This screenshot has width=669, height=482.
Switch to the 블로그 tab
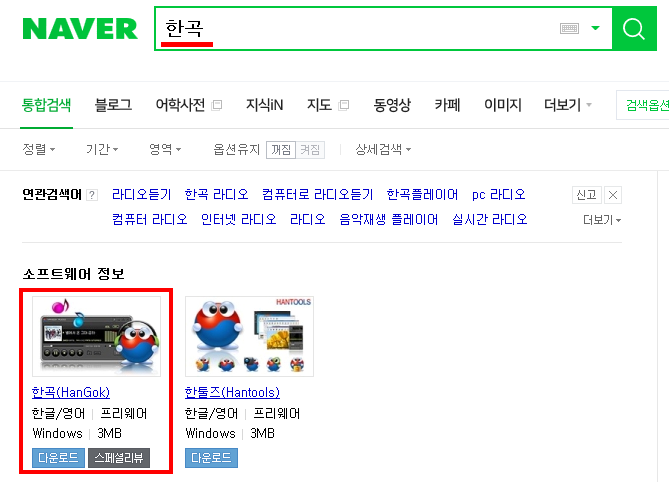tap(113, 105)
